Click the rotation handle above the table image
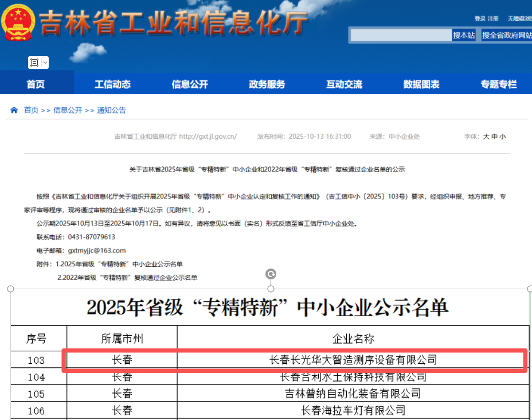 point(271,274)
